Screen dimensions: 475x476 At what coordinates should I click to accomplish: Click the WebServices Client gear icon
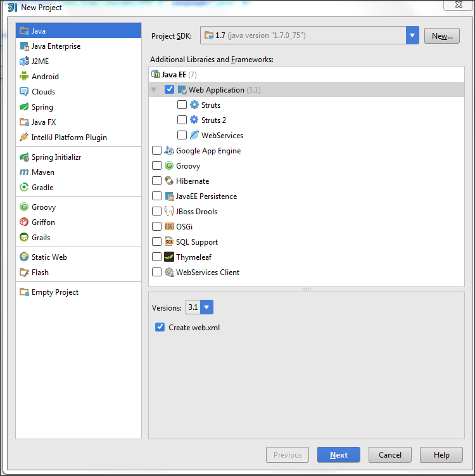(169, 272)
